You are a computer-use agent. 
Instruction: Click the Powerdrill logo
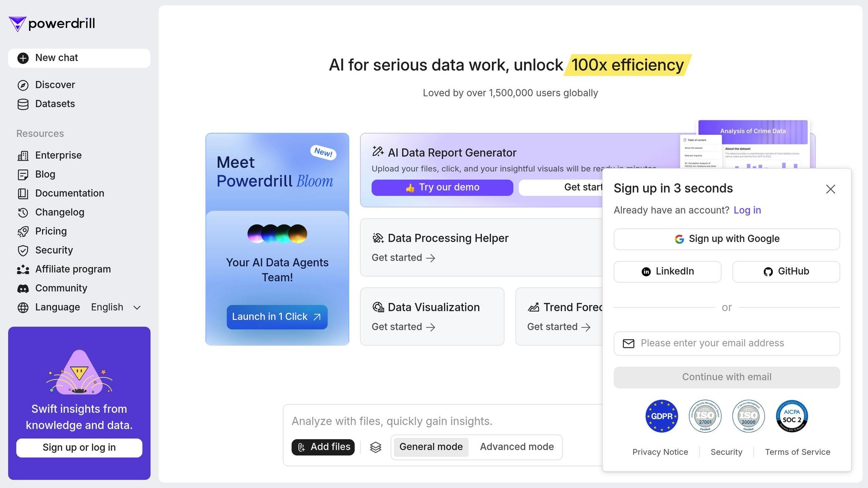pos(52,24)
